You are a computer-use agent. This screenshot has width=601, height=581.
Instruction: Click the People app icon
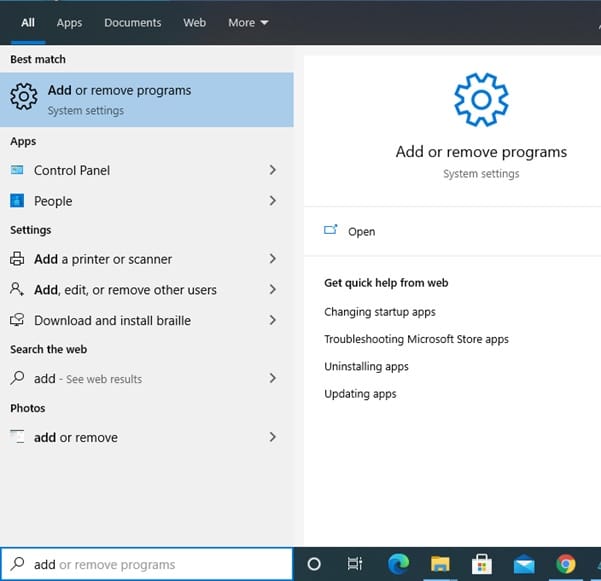17,200
